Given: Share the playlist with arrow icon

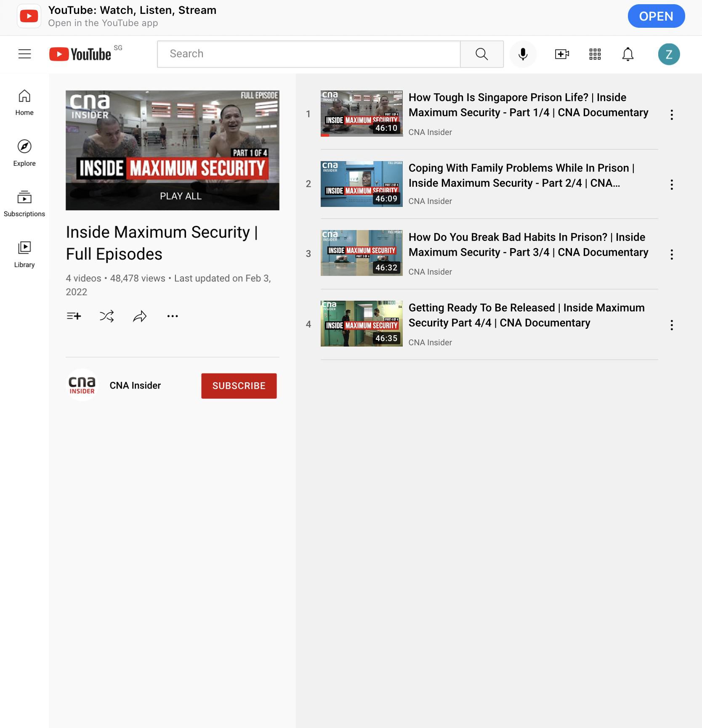Looking at the screenshot, I should [140, 316].
